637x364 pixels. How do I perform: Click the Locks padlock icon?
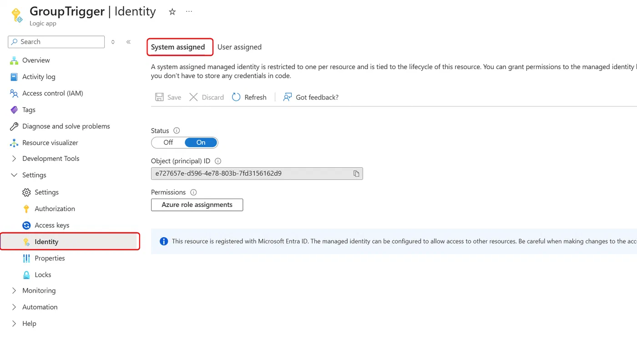tap(26, 275)
